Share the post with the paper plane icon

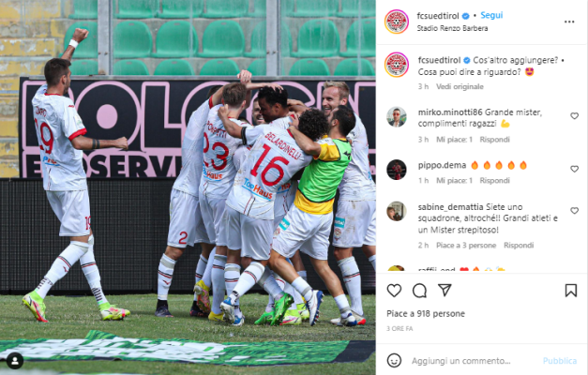(x=445, y=290)
